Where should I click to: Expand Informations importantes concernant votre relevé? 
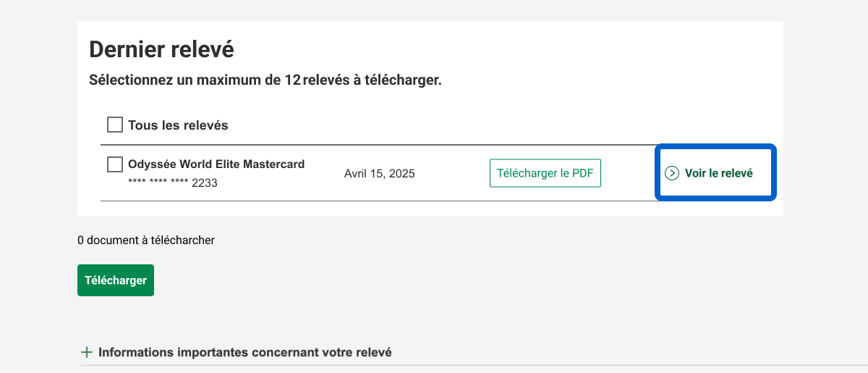tap(244, 353)
